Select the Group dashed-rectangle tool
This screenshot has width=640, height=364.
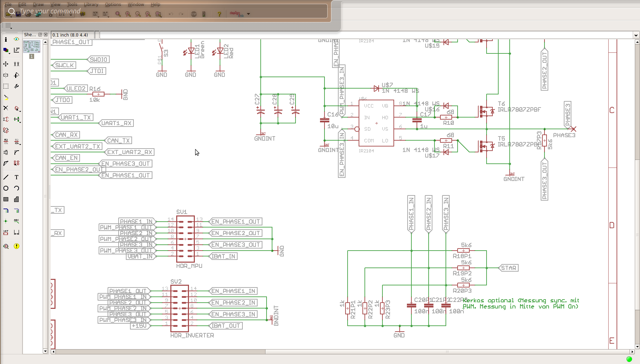click(x=6, y=86)
